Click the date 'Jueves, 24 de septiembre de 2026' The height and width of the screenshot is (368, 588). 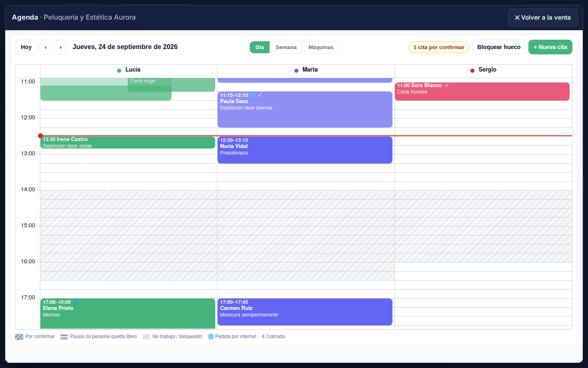pos(125,47)
